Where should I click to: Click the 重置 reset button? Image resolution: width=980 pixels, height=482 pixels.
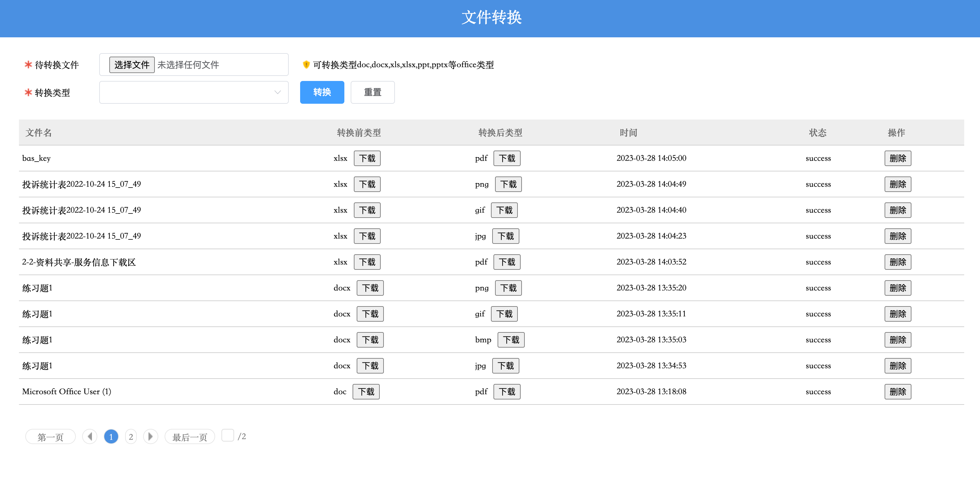tap(372, 93)
